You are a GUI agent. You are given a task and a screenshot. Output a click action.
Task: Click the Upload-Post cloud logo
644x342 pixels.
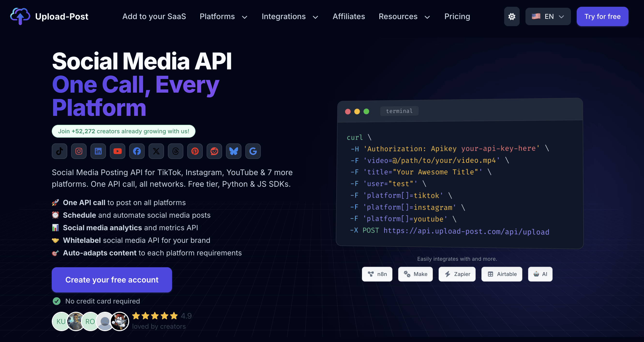(x=20, y=16)
